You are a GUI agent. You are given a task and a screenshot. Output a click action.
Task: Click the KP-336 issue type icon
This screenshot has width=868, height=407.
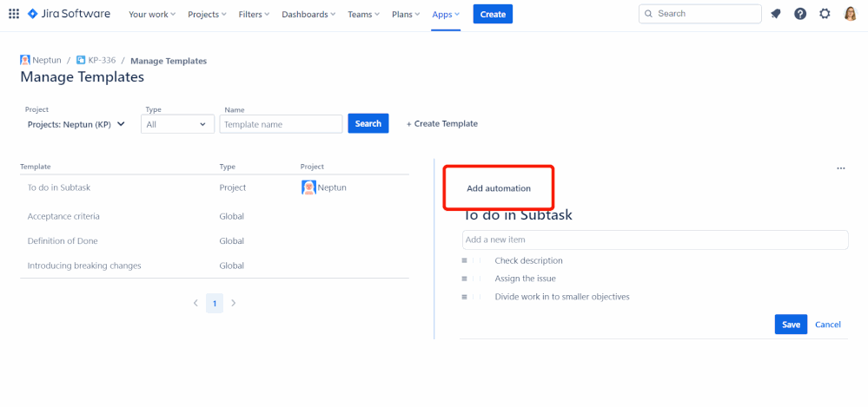81,60
